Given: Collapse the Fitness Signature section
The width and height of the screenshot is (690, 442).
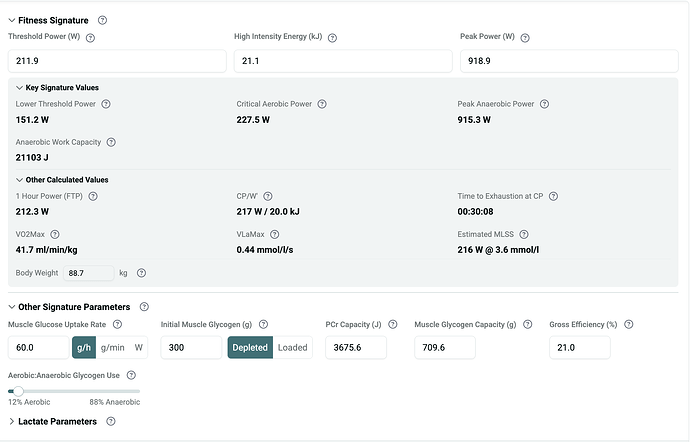Looking at the screenshot, I should (x=12, y=20).
